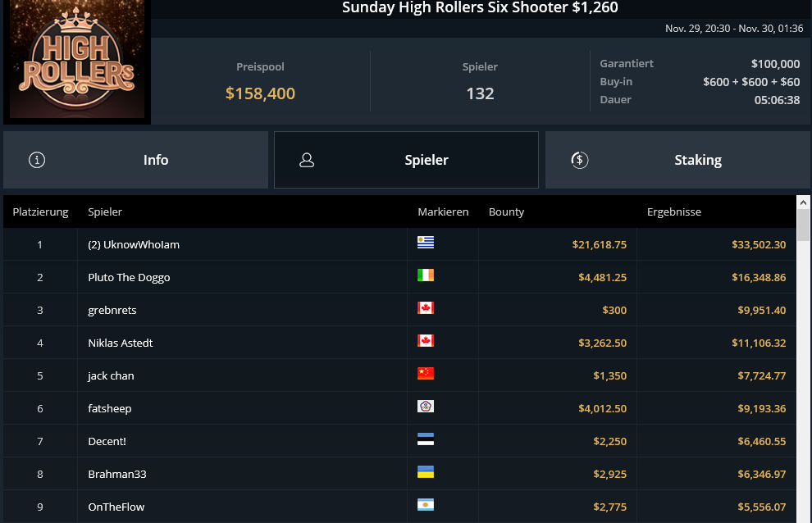Image resolution: width=812 pixels, height=523 pixels.
Task: Click the China flag for jack chan
Action: coord(426,374)
